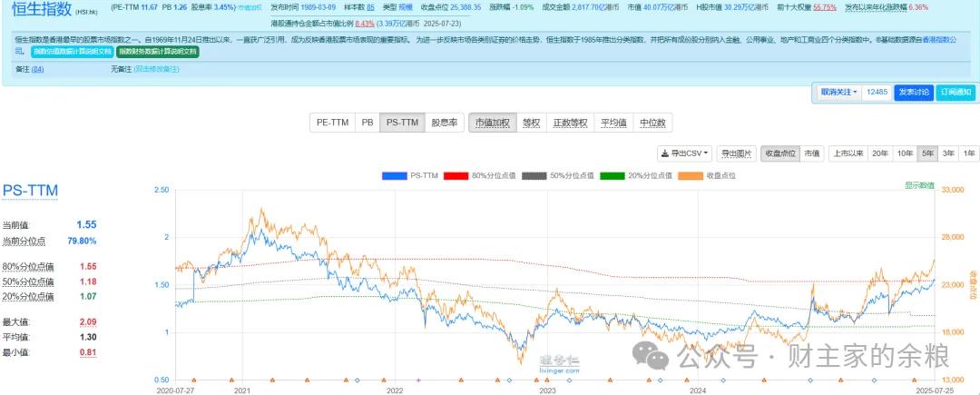Click the 80%分位点值 label in the left panel
This screenshot has height=395, width=980.
tap(28, 266)
